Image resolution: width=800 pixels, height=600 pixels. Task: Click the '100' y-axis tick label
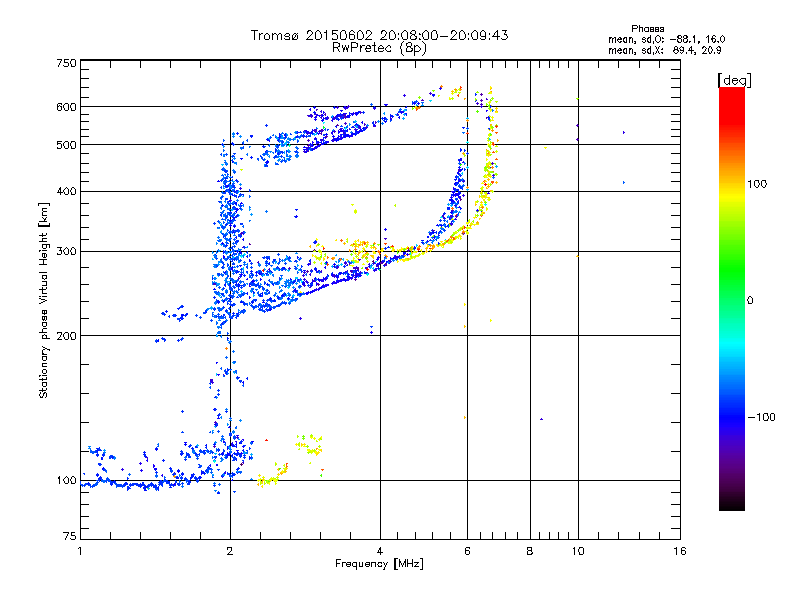click(x=66, y=481)
